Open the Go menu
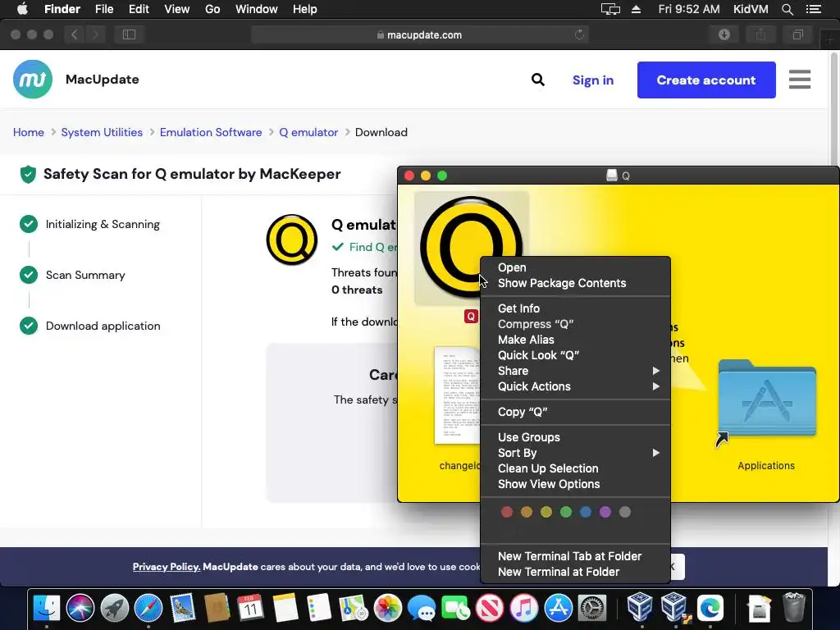Viewport: 840px width, 630px height. click(212, 9)
